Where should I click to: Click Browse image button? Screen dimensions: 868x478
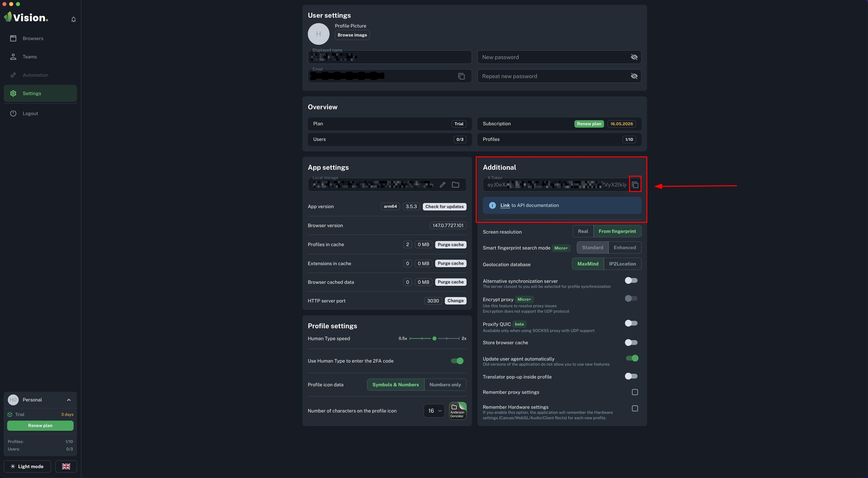(x=352, y=35)
